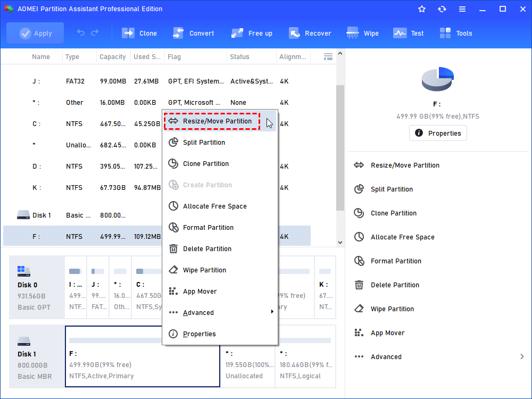Screen dimensions: 532x399
Task: Click the Format Partition icon in right panel
Action: (x=359, y=261)
